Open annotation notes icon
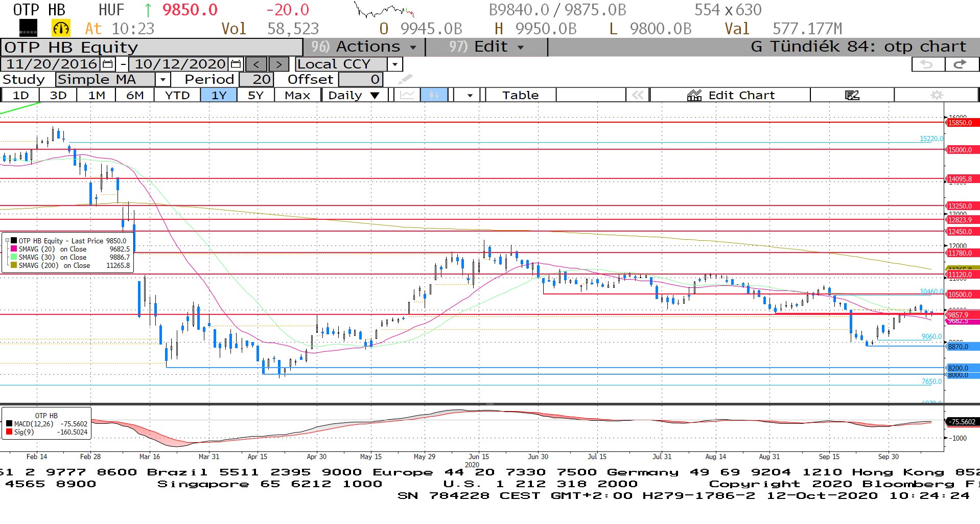The image size is (980, 524). (852, 95)
